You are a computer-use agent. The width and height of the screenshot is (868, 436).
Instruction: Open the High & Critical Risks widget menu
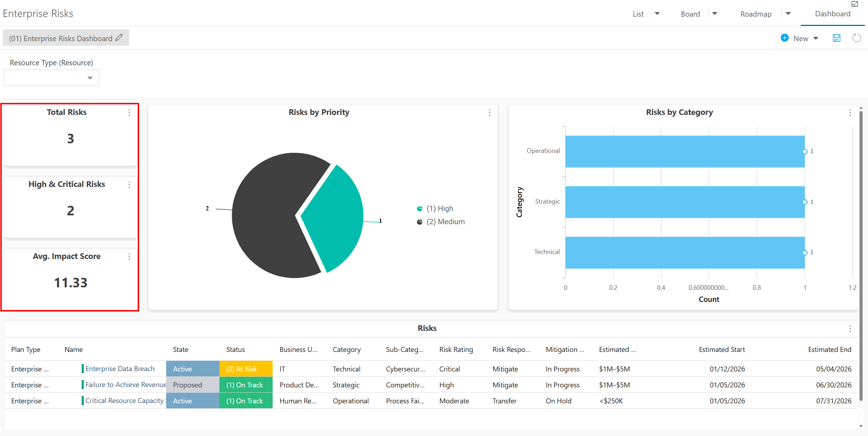coord(129,184)
